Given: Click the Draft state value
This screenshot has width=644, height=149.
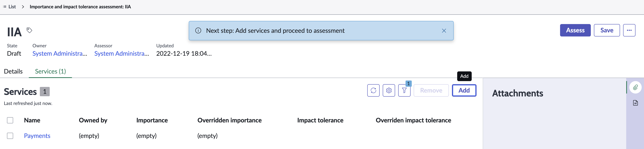Looking at the screenshot, I should [x=14, y=54].
